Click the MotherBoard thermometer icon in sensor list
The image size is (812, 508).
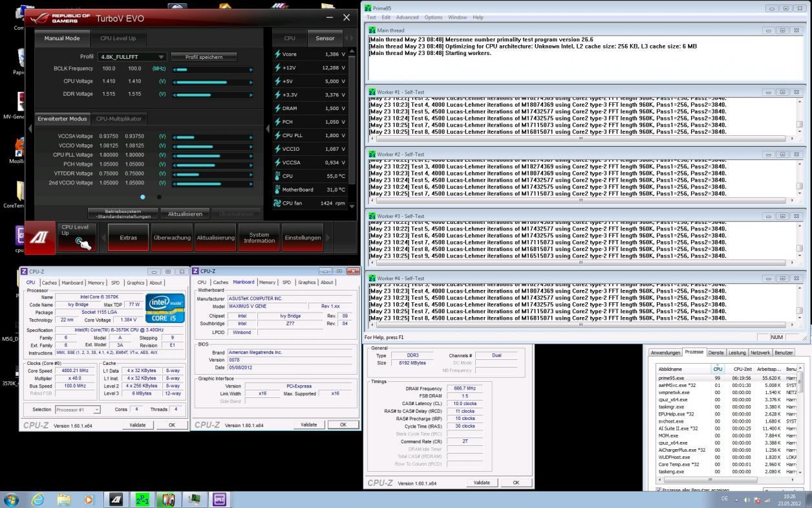point(278,190)
